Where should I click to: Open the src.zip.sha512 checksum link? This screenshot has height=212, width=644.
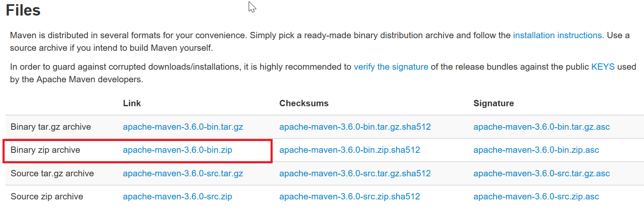point(350,196)
